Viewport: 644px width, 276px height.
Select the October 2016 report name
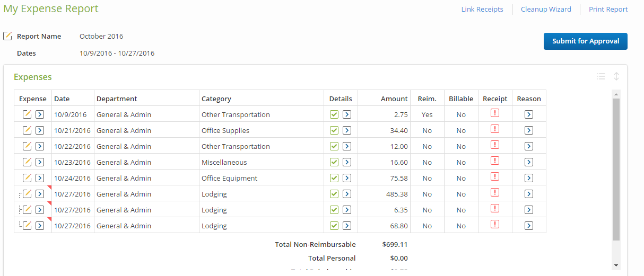point(101,37)
